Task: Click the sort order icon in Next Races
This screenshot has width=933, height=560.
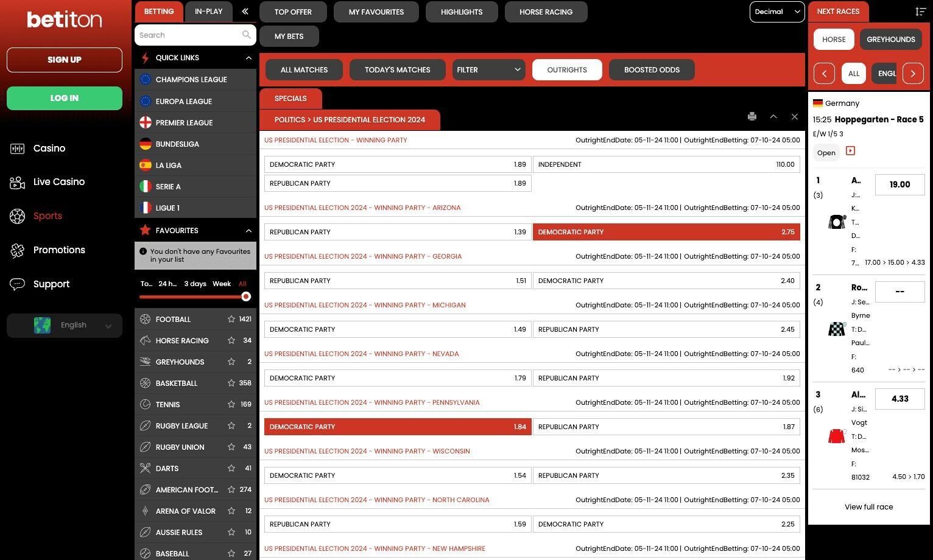Action: [x=920, y=12]
